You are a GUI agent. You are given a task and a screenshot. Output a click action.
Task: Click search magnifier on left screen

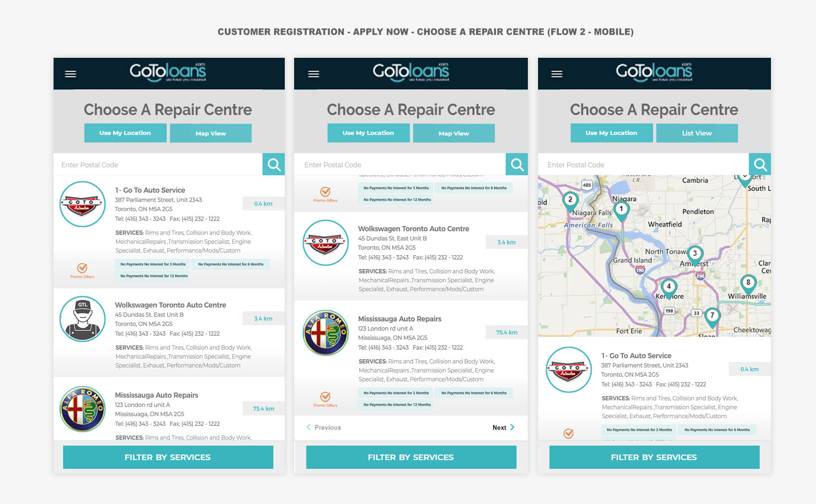(x=274, y=164)
